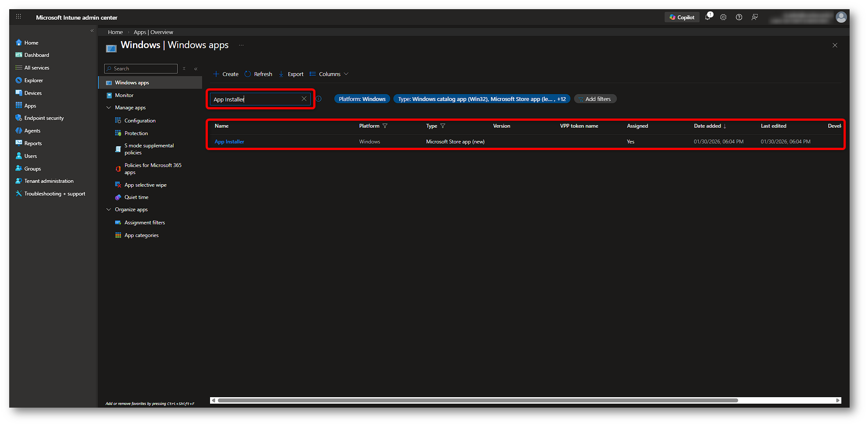Click the Copilot button
The image size is (868, 426).
[682, 17]
